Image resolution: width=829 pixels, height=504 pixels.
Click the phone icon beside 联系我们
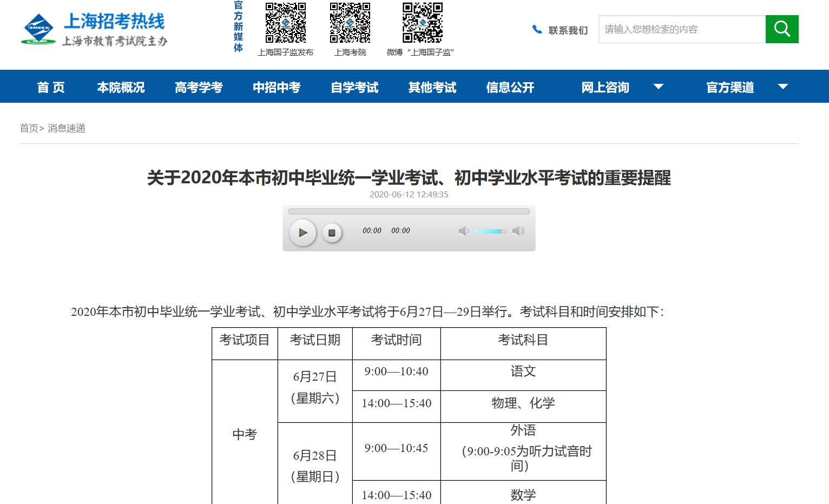pos(537,30)
